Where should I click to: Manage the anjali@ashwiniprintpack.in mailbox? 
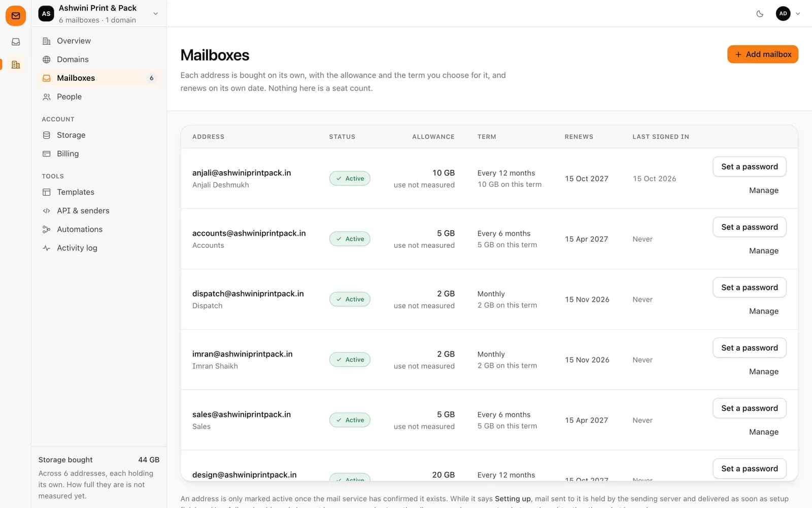764,190
